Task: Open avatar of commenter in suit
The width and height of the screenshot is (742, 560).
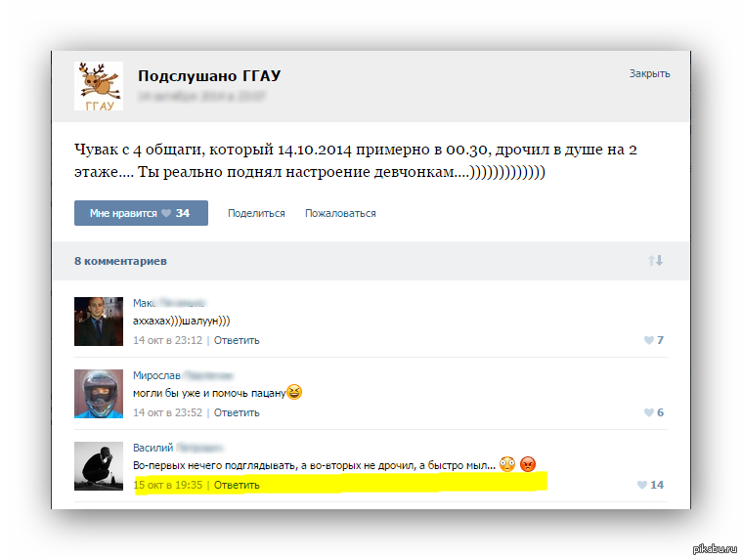Action: click(x=99, y=322)
